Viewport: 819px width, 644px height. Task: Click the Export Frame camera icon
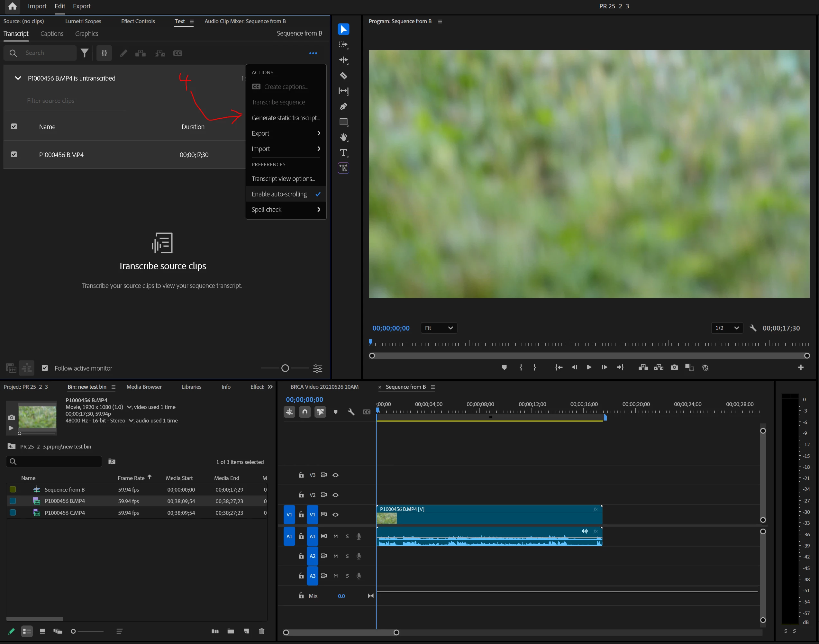pos(674,367)
